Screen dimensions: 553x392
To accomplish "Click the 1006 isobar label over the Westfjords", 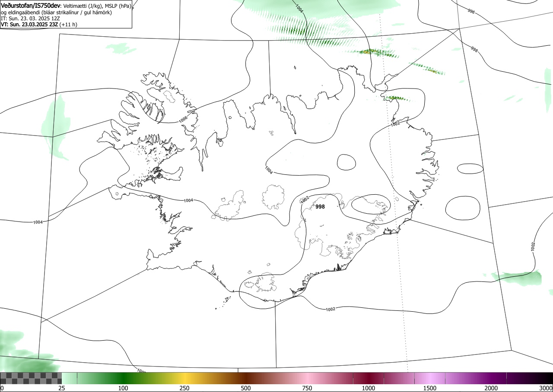I will [x=183, y=119].
